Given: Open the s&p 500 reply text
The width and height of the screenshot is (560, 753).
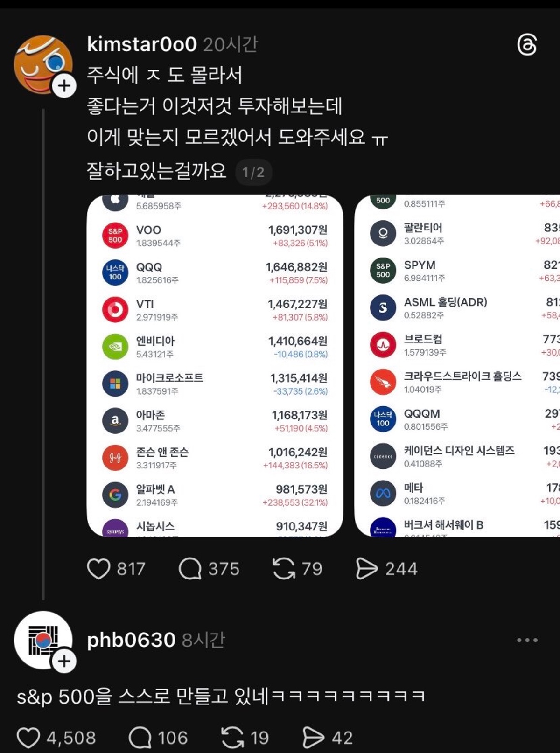Looking at the screenshot, I should pos(221,697).
